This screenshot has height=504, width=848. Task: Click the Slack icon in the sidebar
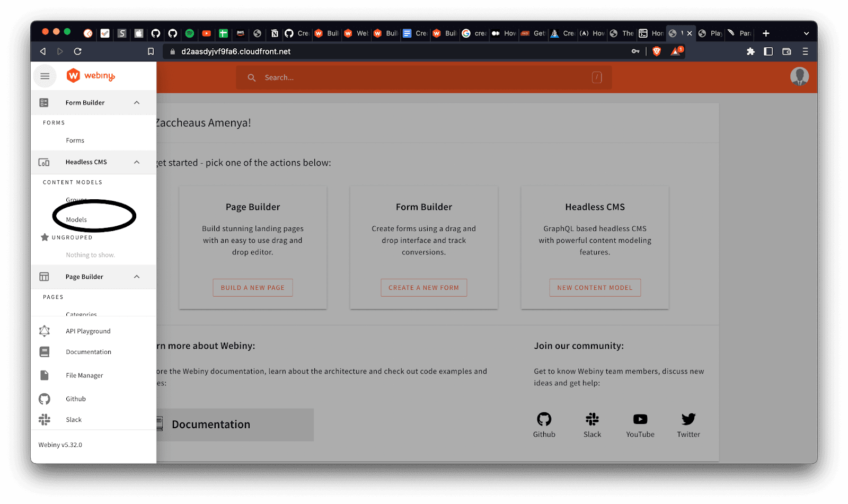coord(45,420)
